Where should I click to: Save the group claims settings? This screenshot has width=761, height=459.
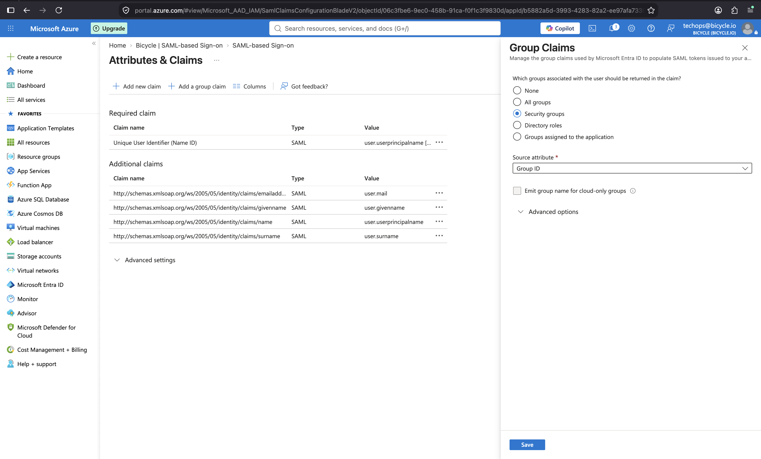tap(527, 444)
